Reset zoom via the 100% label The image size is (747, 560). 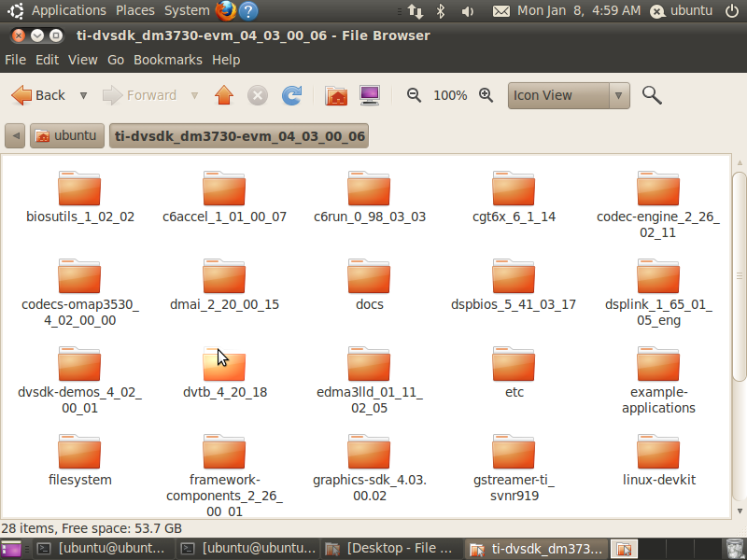[450, 96]
